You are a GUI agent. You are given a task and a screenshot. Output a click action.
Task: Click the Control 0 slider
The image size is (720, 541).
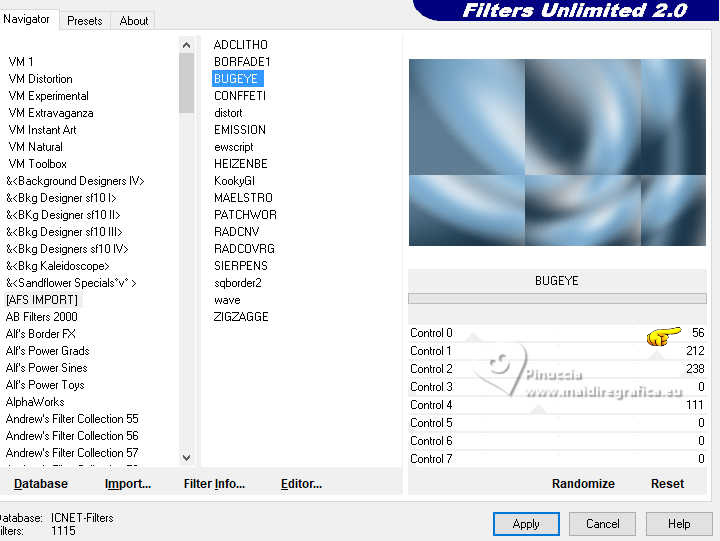(x=557, y=333)
